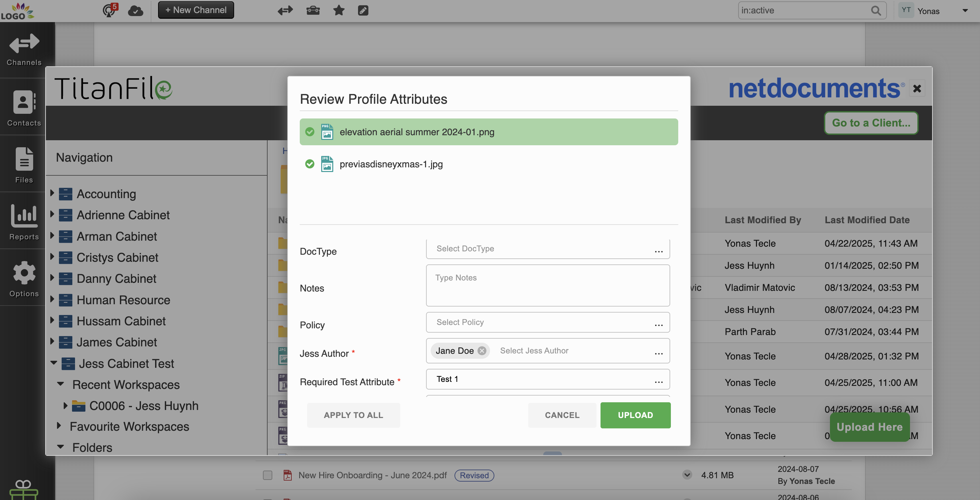Open dropdown arrow next to 4.81 MB
980x500 pixels.
click(x=687, y=475)
